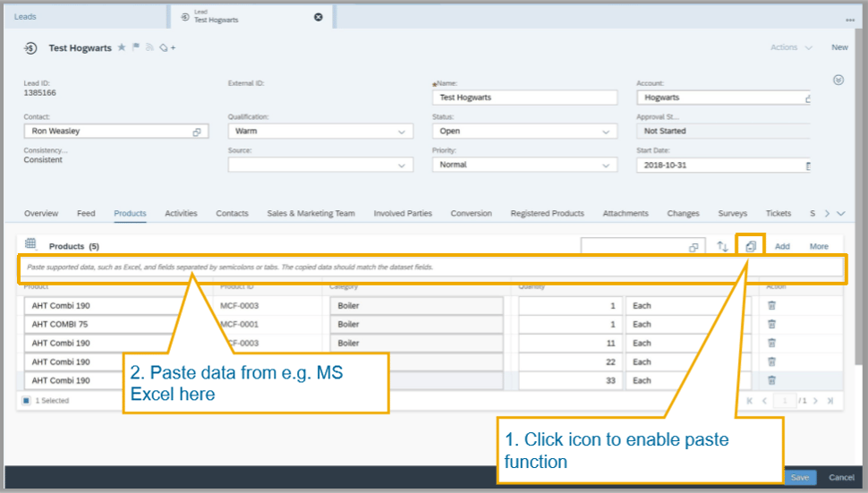868x493 pixels.
Task: Open overflow menu of window tabs
Action: (x=850, y=20)
